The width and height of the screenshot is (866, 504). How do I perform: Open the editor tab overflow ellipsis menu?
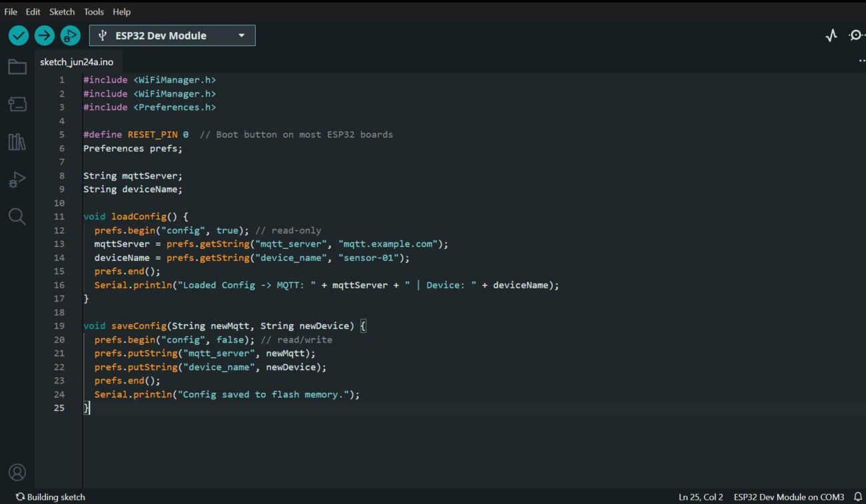(x=862, y=61)
